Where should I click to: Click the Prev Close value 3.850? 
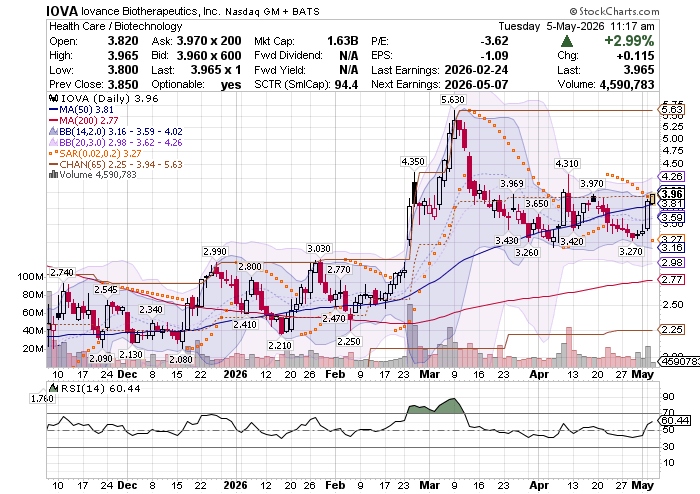click(x=123, y=84)
